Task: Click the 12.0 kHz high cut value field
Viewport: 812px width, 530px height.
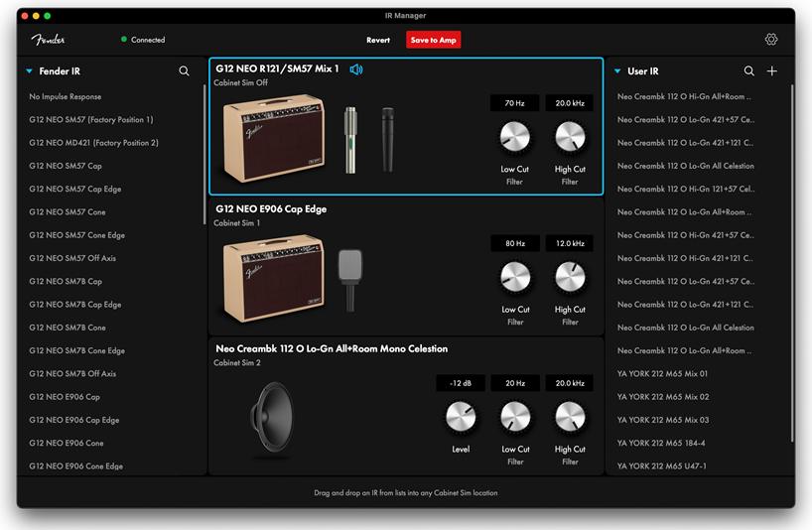Action: pyautogui.click(x=570, y=243)
